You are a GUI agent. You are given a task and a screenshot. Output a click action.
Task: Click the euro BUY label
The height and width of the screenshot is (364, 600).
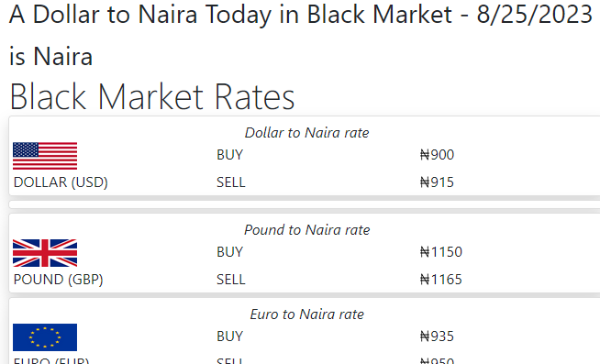click(x=229, y=336)
